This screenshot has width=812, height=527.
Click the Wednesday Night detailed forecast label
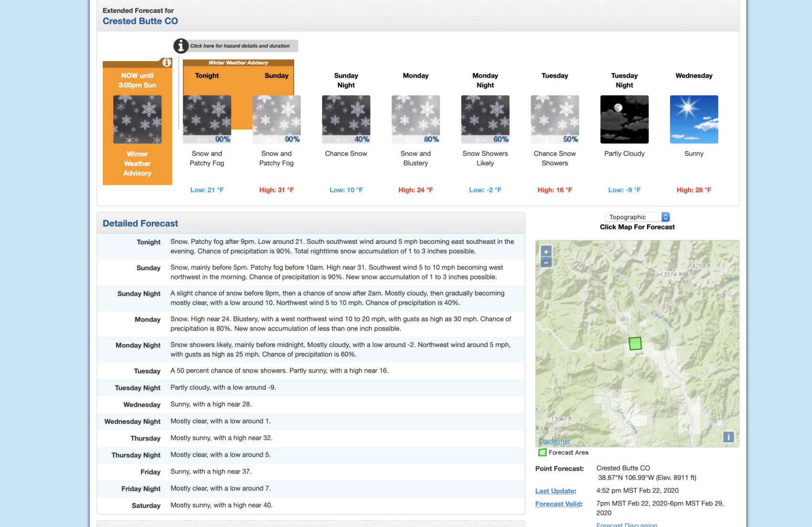coord(132,422)
